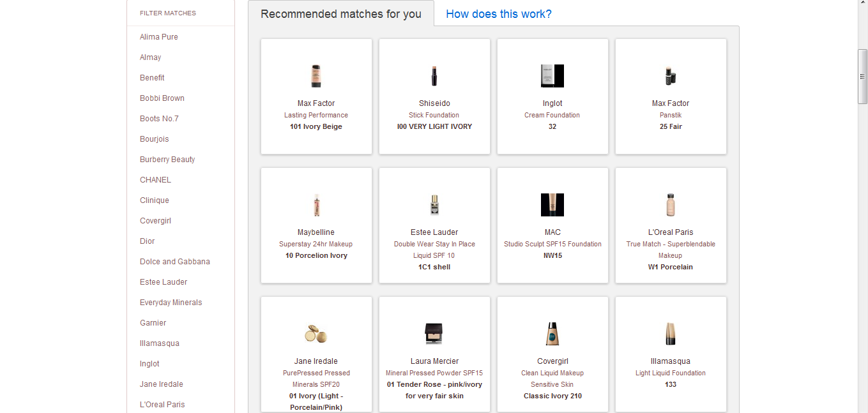Click the Maybelline Superstay bottle image
Screen dimensions: 868x413
point(316,205)
